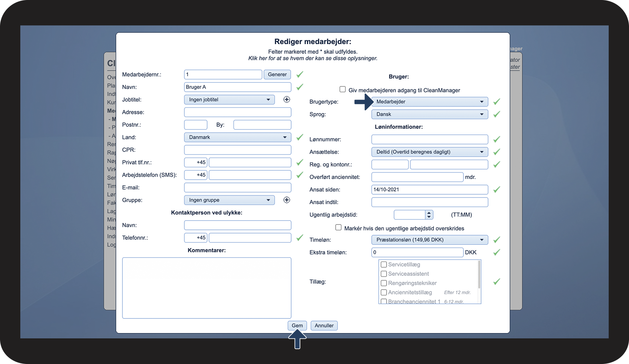Click green checkmark next to Tillæg list
This screenshot has width=629, height=364.
(497, 281)
